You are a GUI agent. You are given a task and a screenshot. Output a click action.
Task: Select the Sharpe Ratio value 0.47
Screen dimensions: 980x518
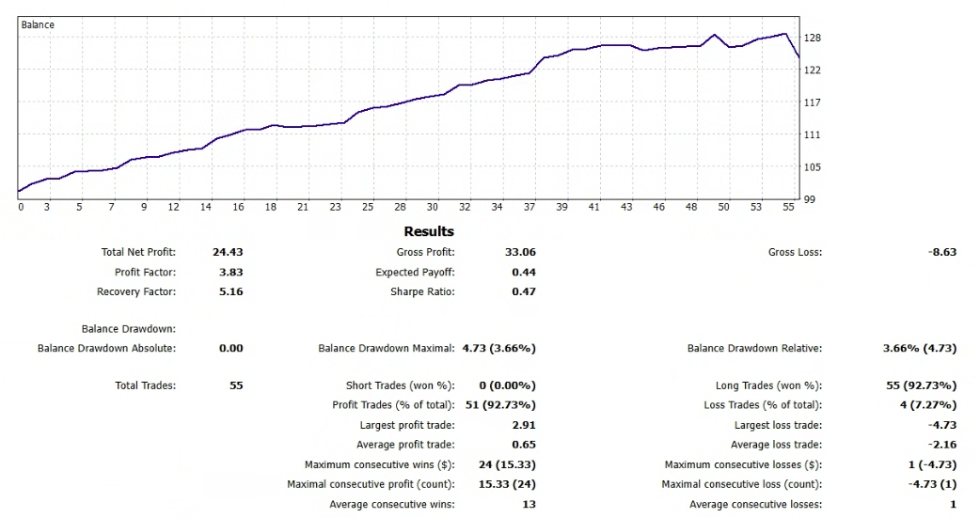[523, 291]
